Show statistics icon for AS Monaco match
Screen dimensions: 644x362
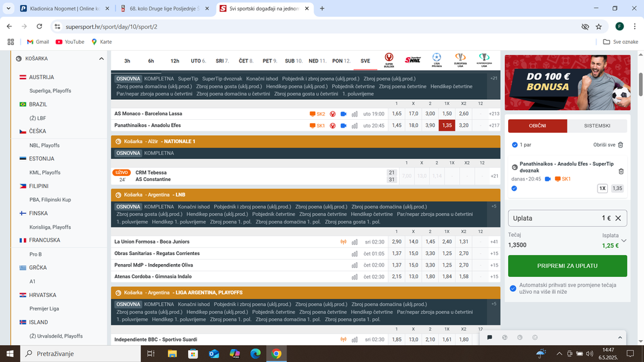(354, 114)
